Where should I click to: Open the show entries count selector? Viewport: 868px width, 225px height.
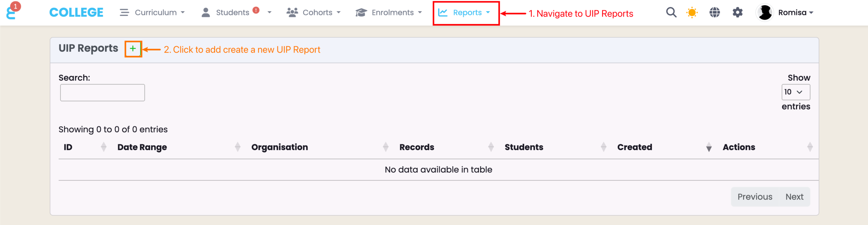click(795, 92)
